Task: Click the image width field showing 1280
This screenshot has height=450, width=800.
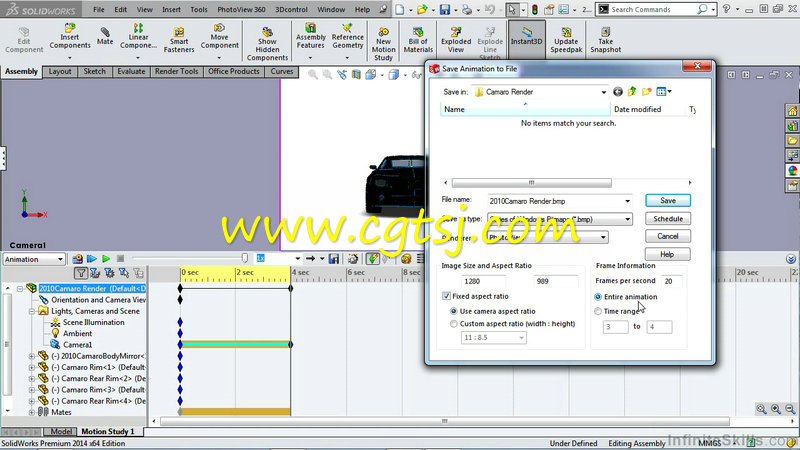Action: click(x=483, y=281)
